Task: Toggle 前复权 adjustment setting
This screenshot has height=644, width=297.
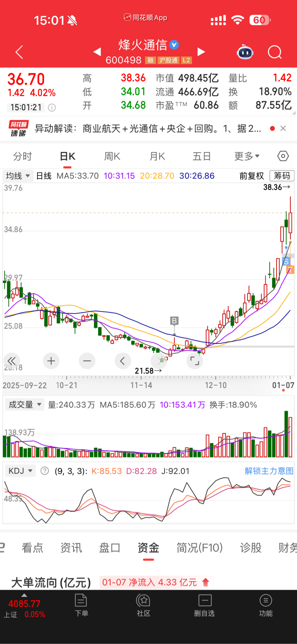Action: point(251,176)
